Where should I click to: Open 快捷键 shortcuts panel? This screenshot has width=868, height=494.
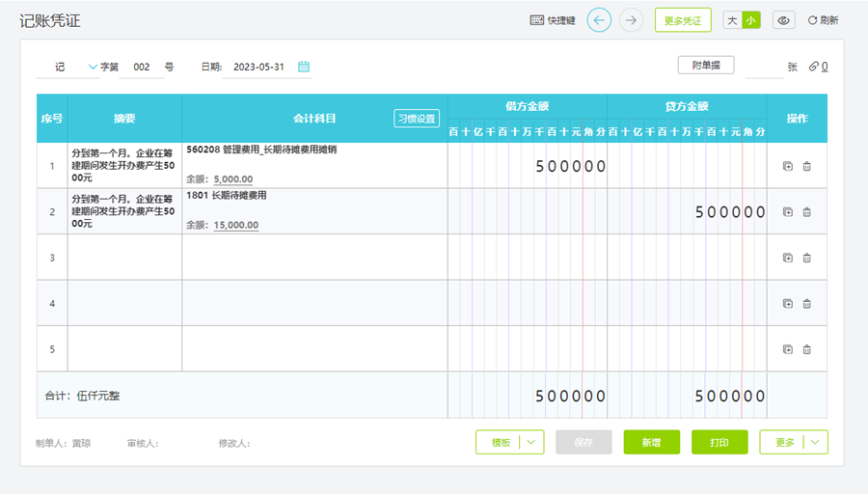click(553, 20)
